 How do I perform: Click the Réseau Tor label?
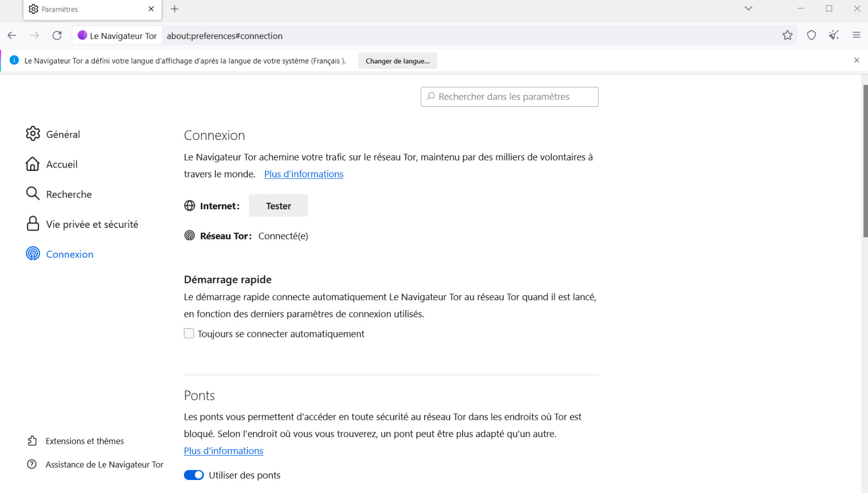[226, 236]
